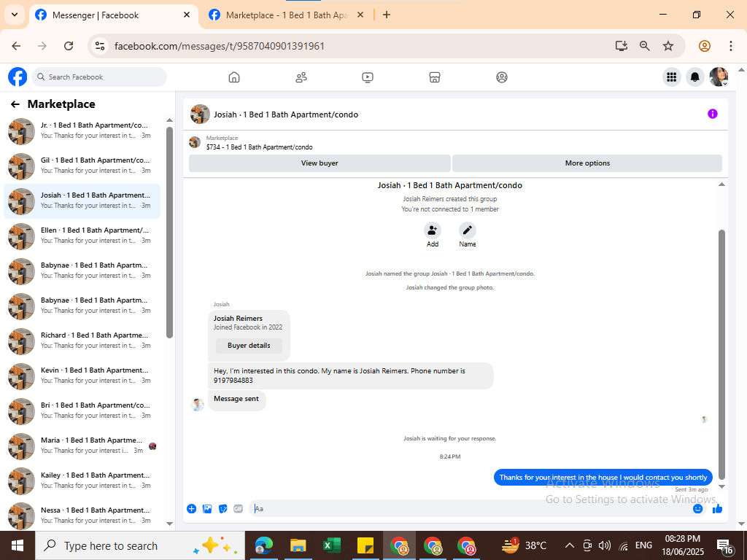Image resolution: width=747 pixels, height=560 pixels.
Task: Open the Maria 1 Bed 1 Bath conversation
Action: (82, 446)
